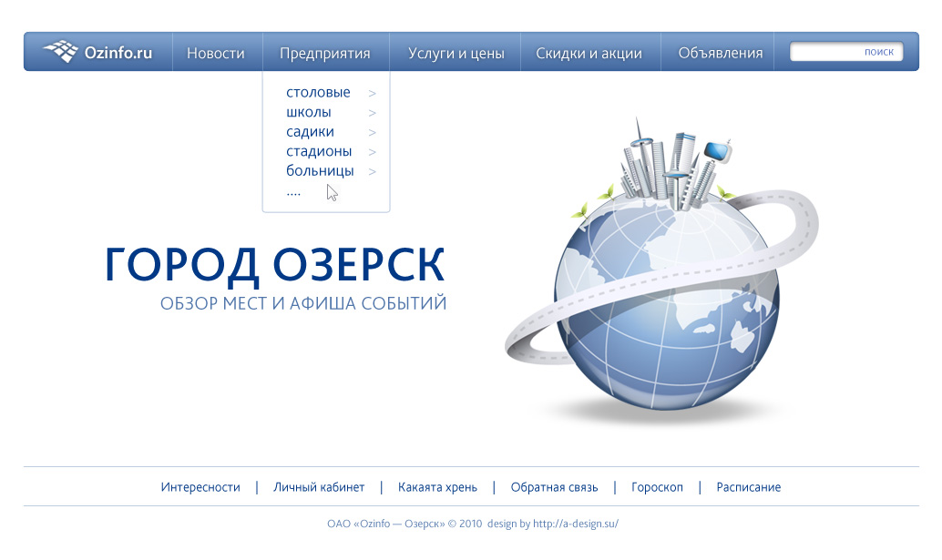Choose столовые from the dropdown

pyautogui.click(x=319, y=93)
